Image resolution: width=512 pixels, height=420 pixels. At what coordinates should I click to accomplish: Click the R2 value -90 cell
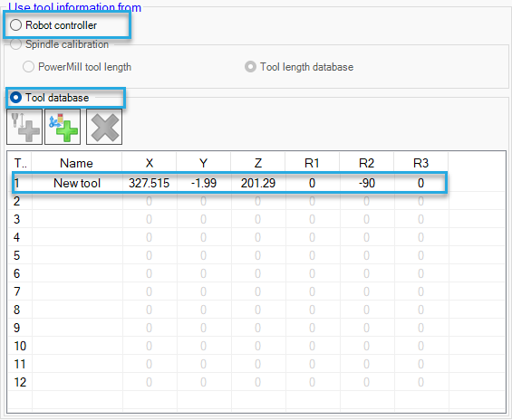(x=367, y=183)
